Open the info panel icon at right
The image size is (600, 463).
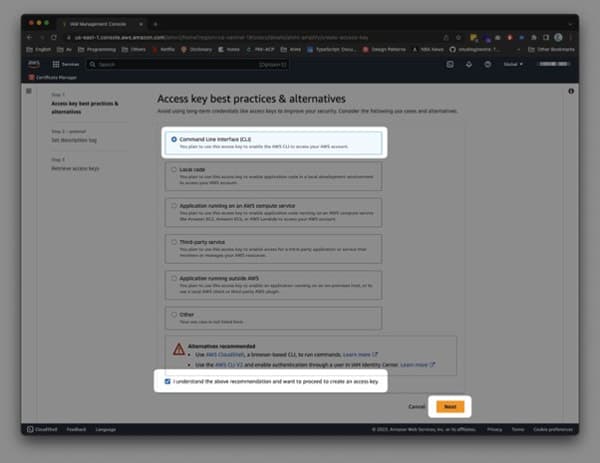(571, 91)
